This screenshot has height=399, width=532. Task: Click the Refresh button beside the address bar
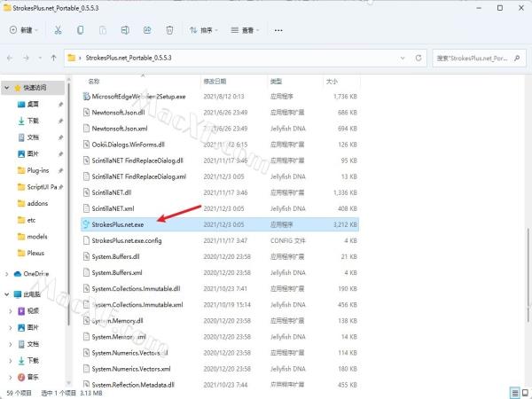419,58
